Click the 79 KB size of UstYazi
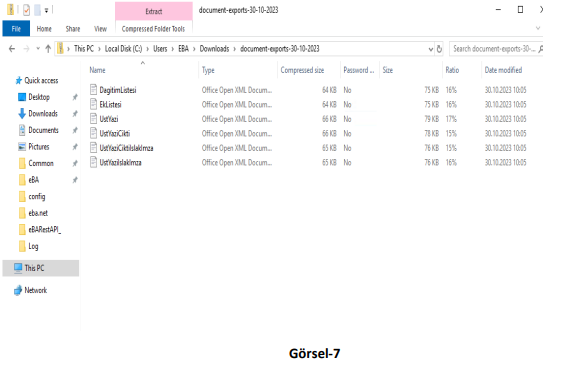The width and height of the screenshot is (569, 372). [431, 119]
